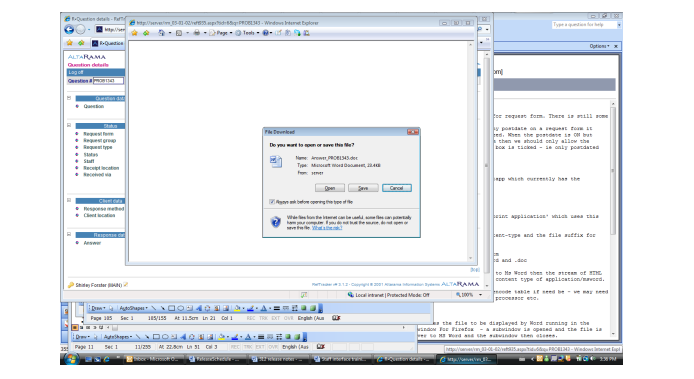Open the Answer_PROB1343.doc file
This screenshot has height=379, width=694.
pos(330,188)
